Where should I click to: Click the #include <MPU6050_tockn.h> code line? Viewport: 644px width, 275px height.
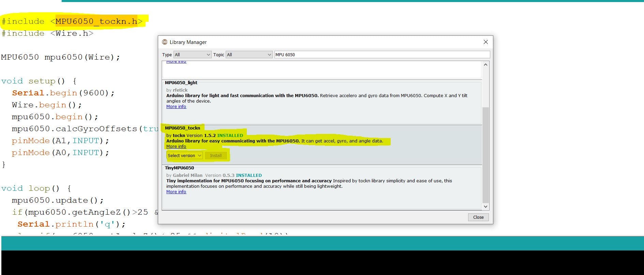tap(72, 21)
